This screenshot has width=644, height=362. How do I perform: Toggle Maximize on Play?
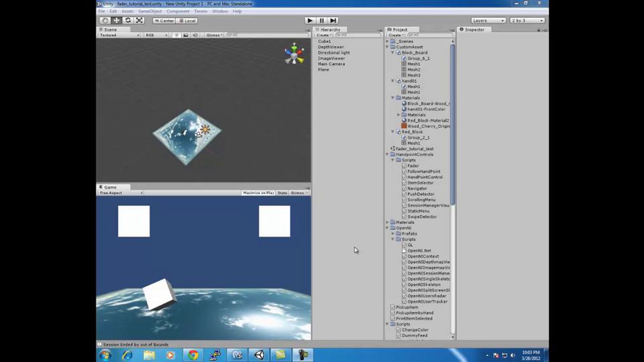[258, 193]
